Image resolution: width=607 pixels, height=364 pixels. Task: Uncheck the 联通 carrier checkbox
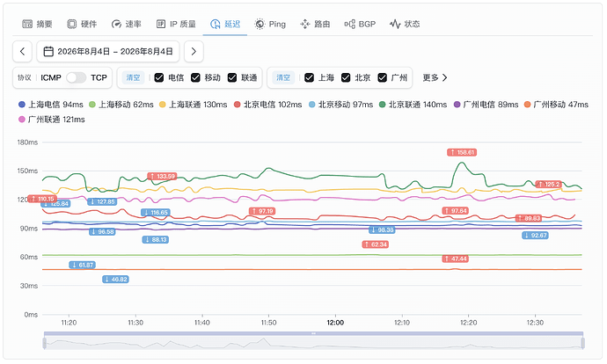[232, 77]
